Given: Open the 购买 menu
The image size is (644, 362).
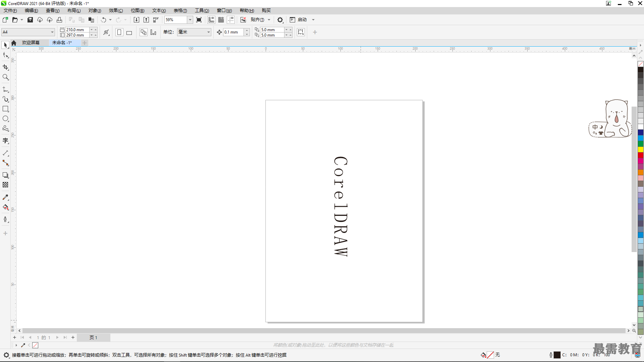Looking at the screenshot, I should pyautogui.click(x=266, y=10).
